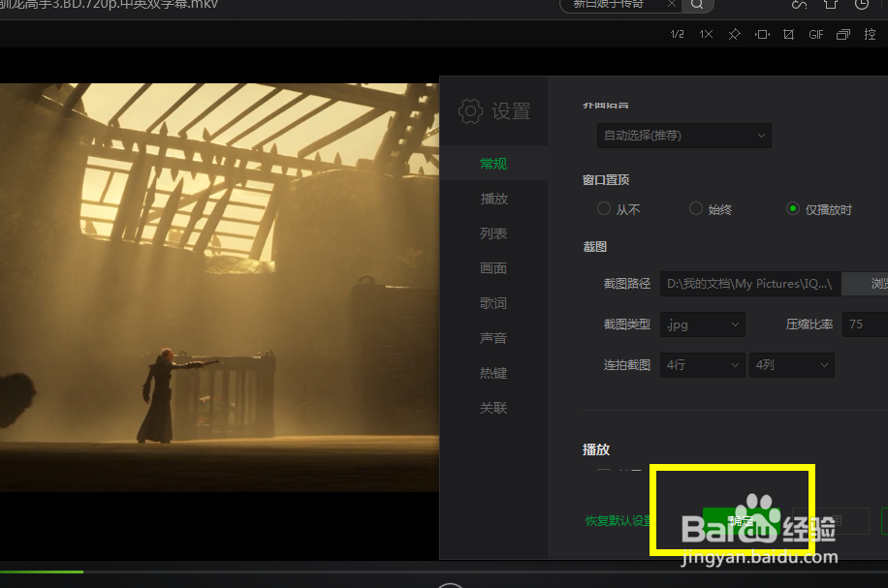The image size is (888, 588).
Task: Switch to the 播放 settings tab
Action: [x=492, y=198]
